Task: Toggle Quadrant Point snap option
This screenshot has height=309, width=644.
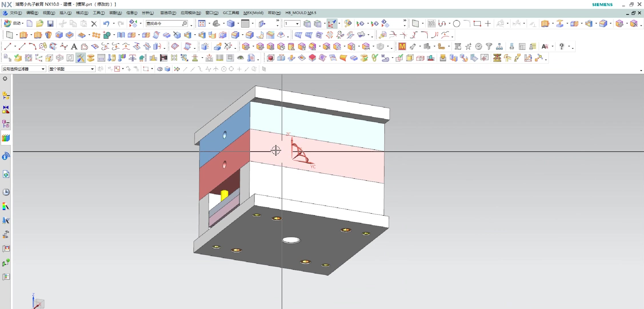Action: pos(231,69)
